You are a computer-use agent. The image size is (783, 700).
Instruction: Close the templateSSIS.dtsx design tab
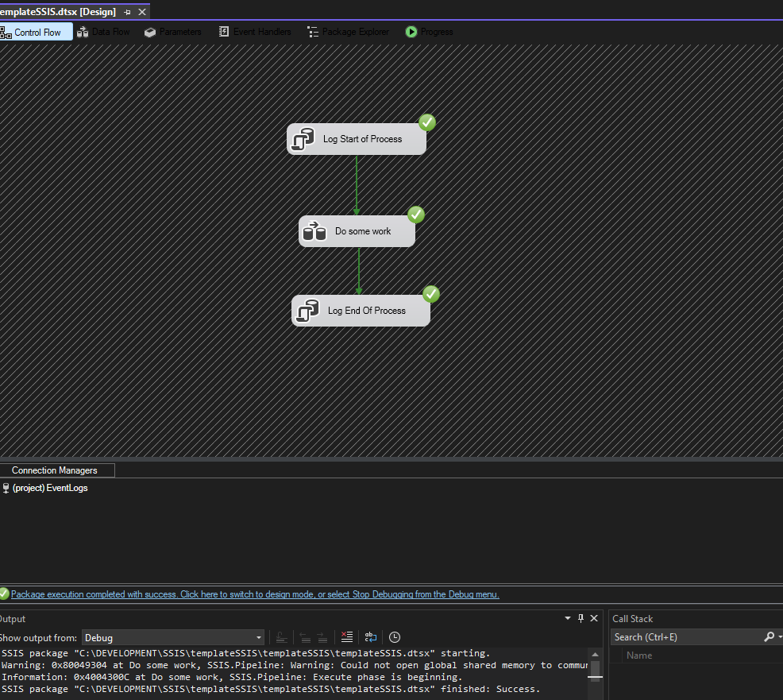tap(142, 12)
